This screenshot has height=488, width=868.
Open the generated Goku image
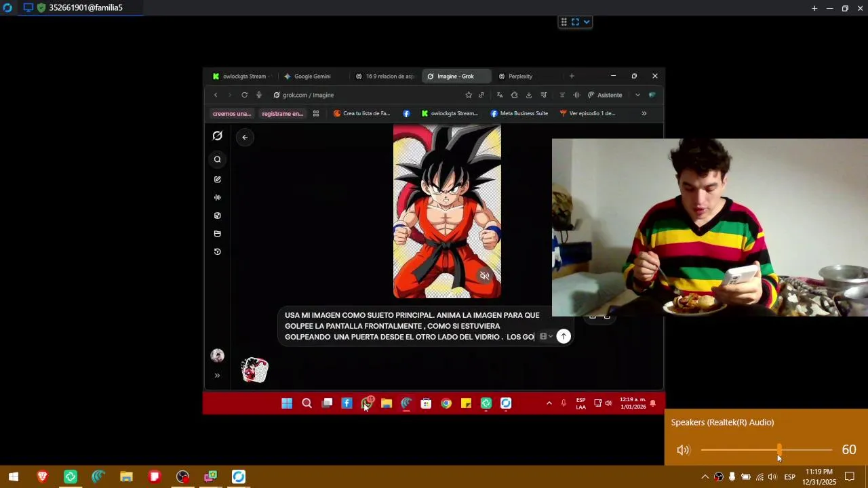coord(447,211)
